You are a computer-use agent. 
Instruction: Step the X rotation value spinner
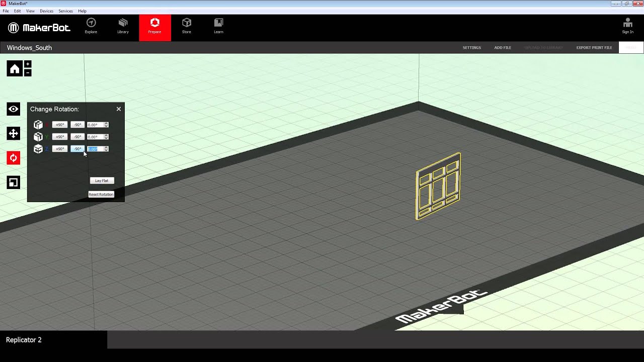click(x=106, y=125)
